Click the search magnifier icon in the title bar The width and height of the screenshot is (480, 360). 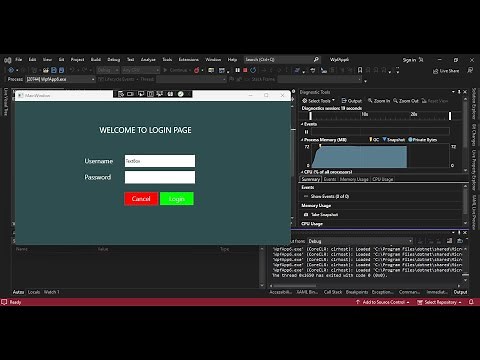pyautogui.click(x=316, y=60)
